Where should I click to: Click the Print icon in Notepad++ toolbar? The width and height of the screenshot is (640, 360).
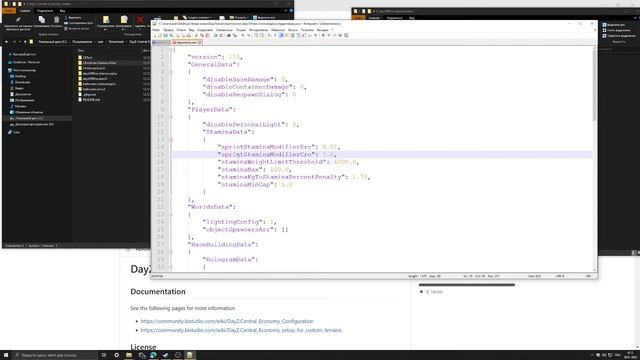coord(189,36)
